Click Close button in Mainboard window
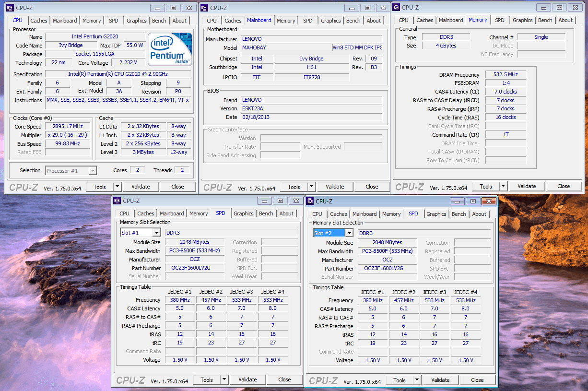588x391 pixels. point(372,187)
